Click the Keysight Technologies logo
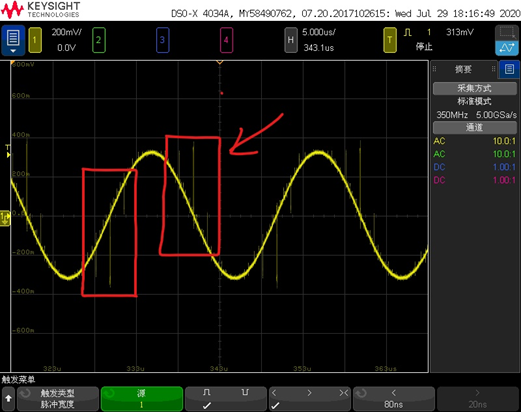The height and width of the screenshot is (412, 521). pos(41,10)
